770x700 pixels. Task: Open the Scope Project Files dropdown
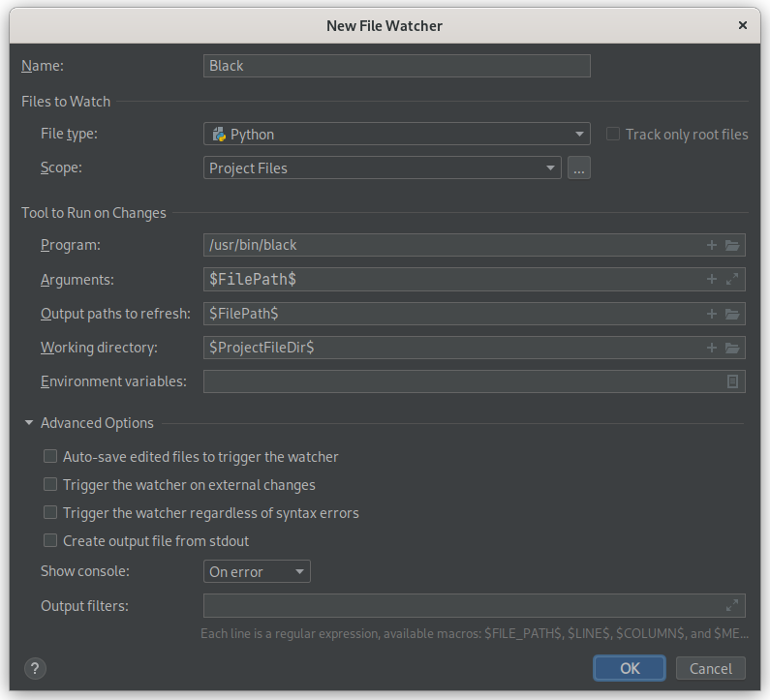pyautogui.click(x=382, y=167)
